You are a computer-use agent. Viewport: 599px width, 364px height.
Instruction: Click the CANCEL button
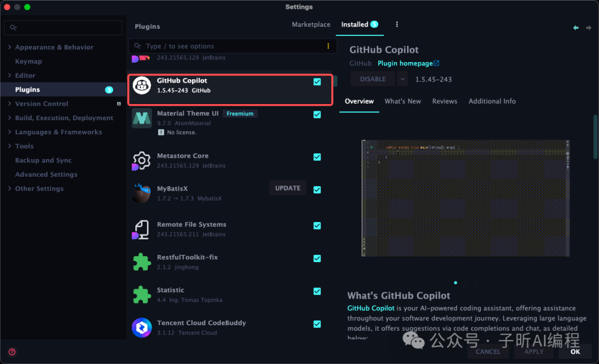point(488,352)
